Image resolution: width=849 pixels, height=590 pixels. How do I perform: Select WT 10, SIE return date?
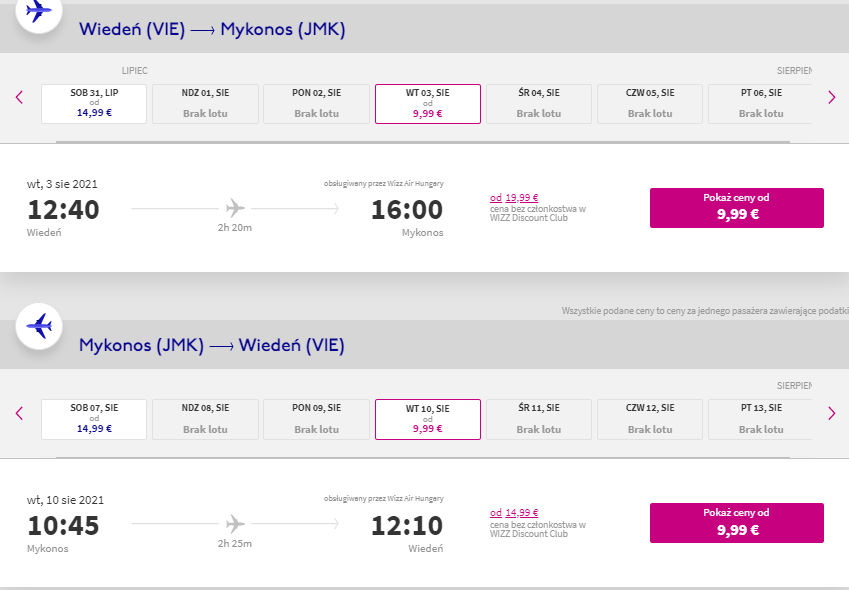click(428, 419)
